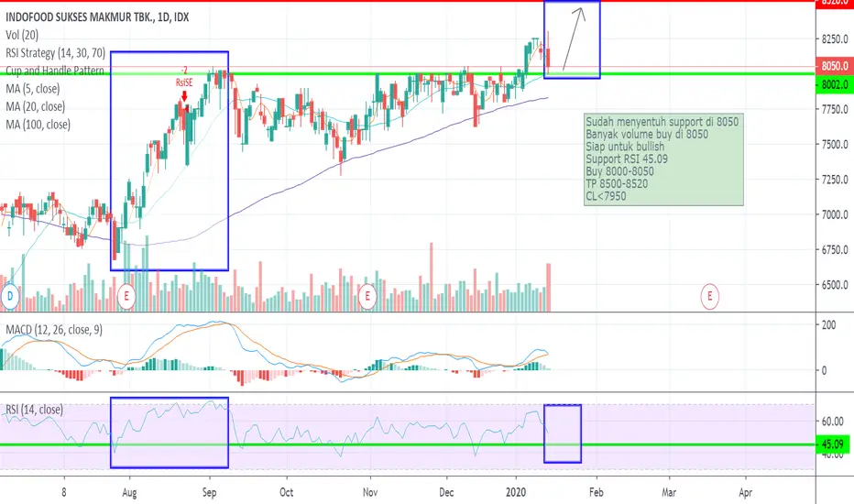Click the green 8002.0 price tag
854x504 pixels.
835,84
